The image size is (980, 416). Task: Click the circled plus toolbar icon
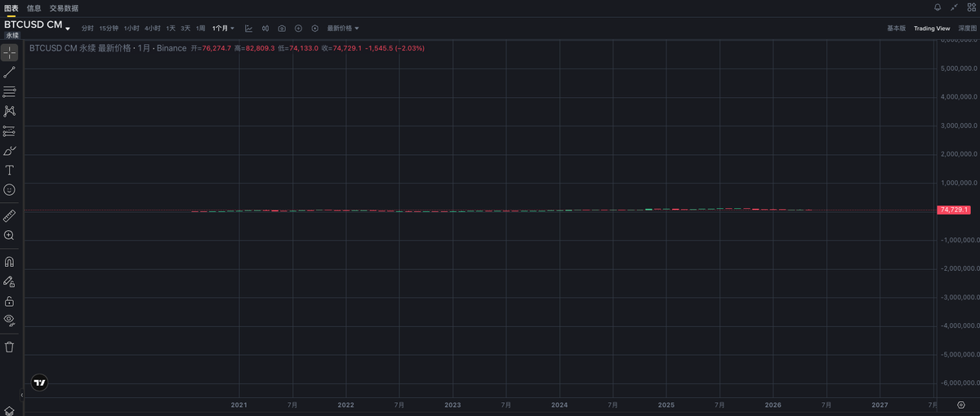click(298, 28)
